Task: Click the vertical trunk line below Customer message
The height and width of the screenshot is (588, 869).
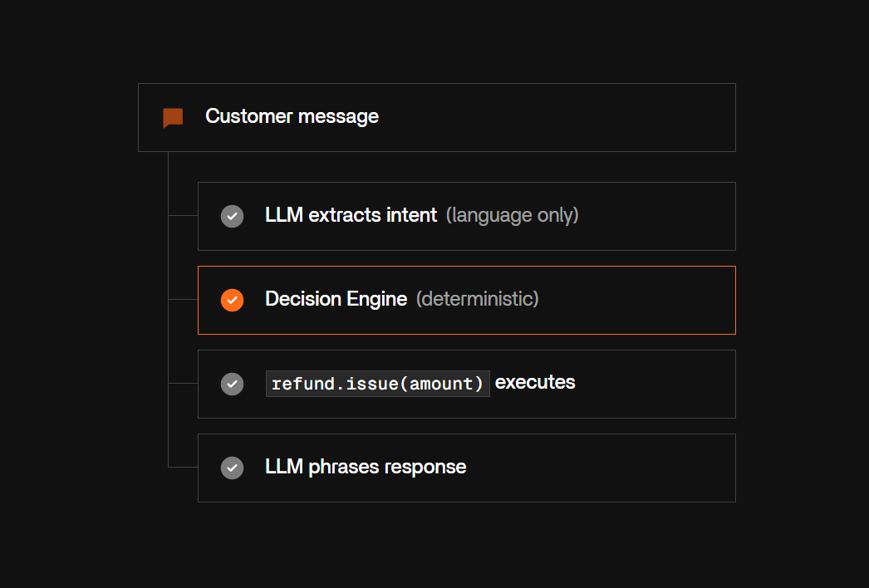Action: [x=169, y=309]
